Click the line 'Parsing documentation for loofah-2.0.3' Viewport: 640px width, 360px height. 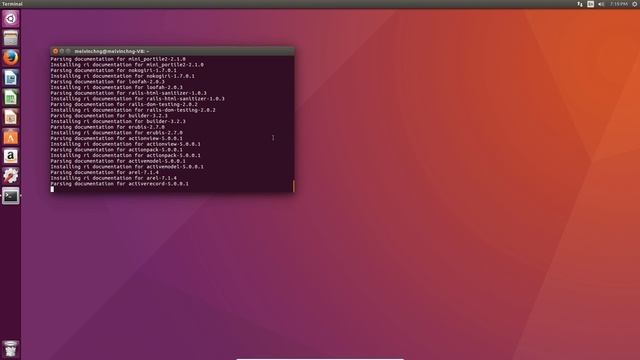point(108,82)
